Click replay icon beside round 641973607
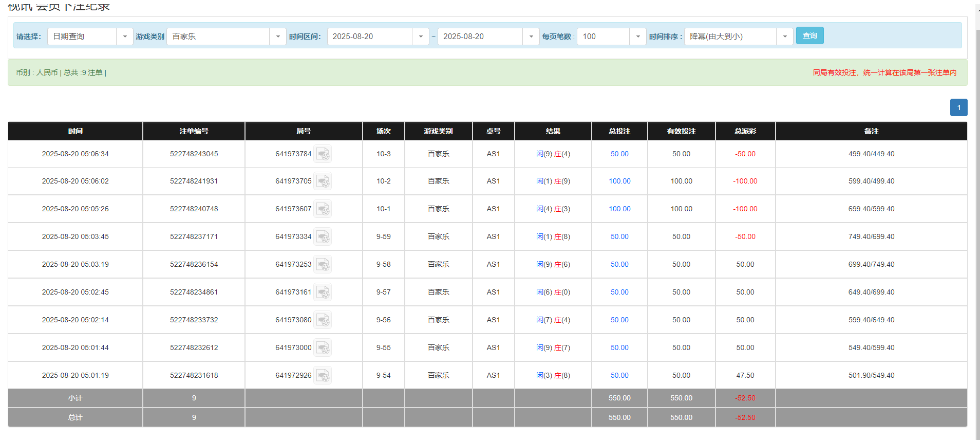 (323, 209)
